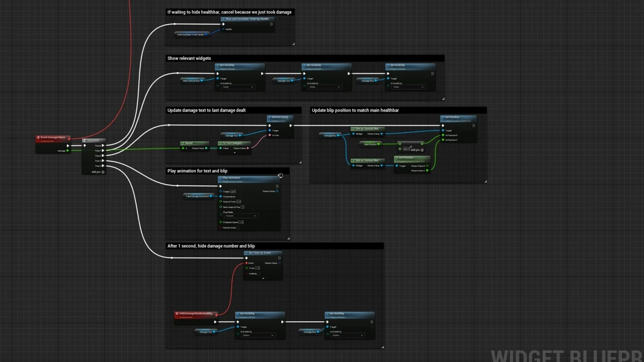Click the Get Position node's function icon
The height and width of the screenshot is (362, 644).
[x=397, y=158]
